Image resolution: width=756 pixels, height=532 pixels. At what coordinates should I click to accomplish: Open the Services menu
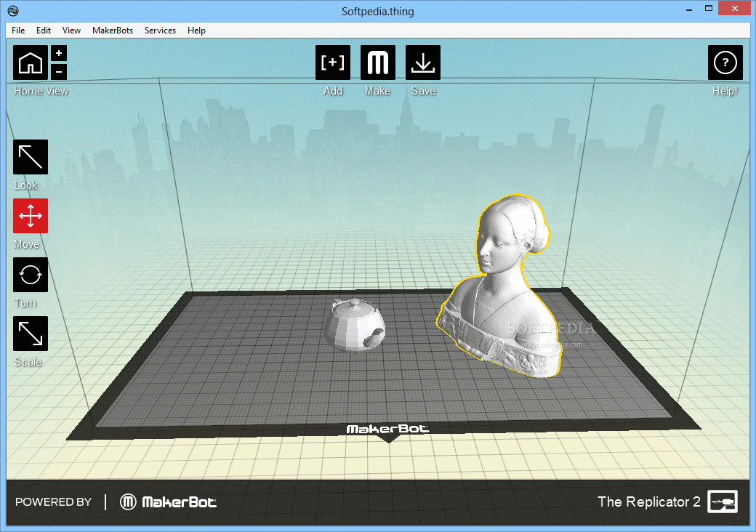coord(160,31)
